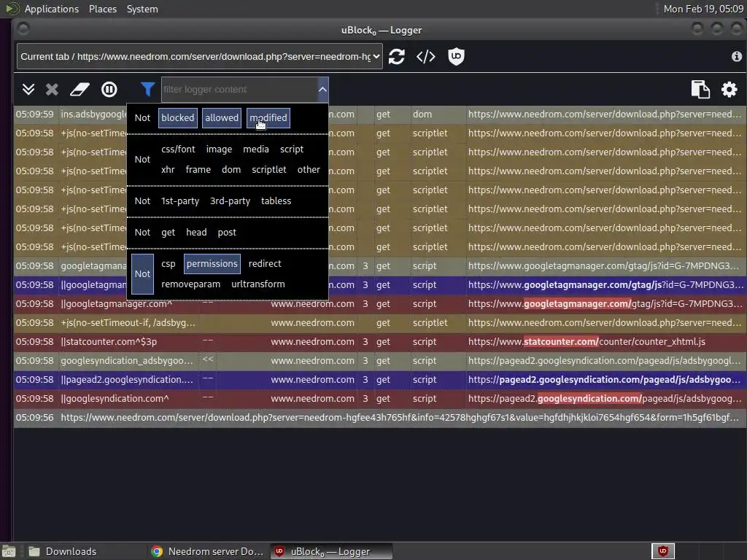Image resolution: width=747 pixels, height=560 pixels.
Task: Open the Places menu
Action: pyautogui.click(x=102, y=9)
